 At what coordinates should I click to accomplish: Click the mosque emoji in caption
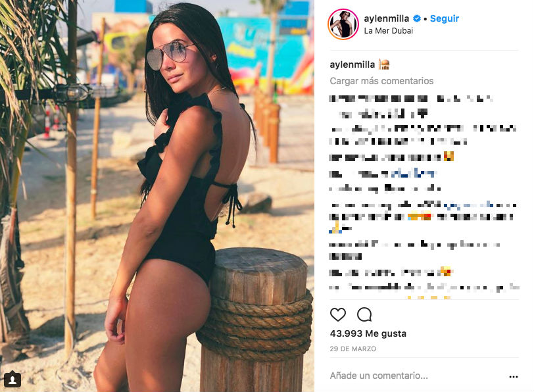(384, 64)
